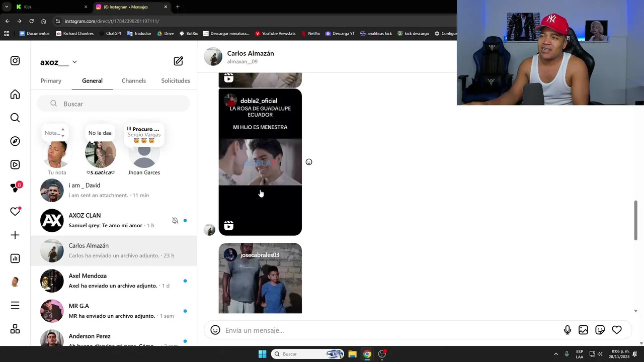Open the AXOZ CLAN conversation
This screenshot has height=362, width=644.
tap(114, 220)
